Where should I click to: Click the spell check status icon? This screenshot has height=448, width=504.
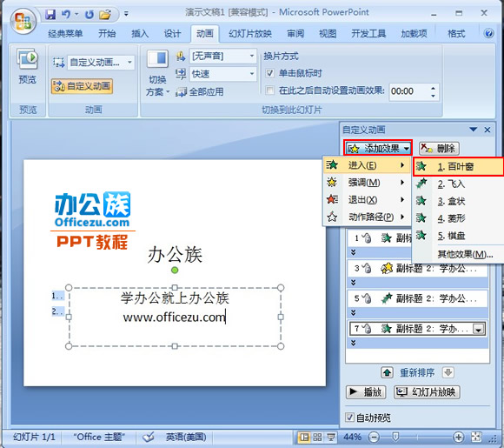[x=149, y=437]
